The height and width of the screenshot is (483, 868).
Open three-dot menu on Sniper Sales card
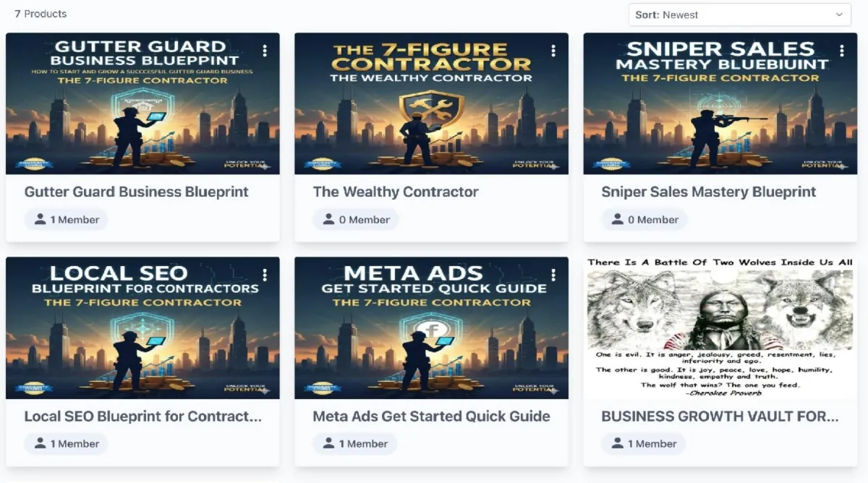coord(842,51)
